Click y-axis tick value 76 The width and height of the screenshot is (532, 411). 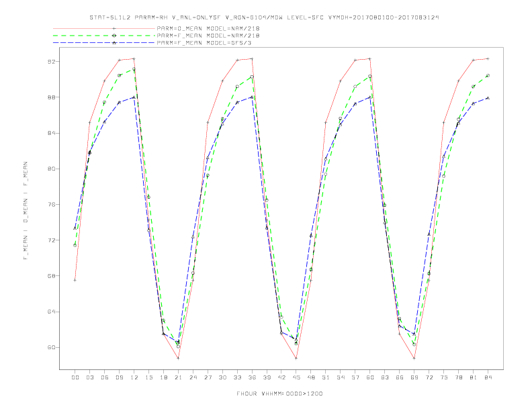tap(51, 204)
